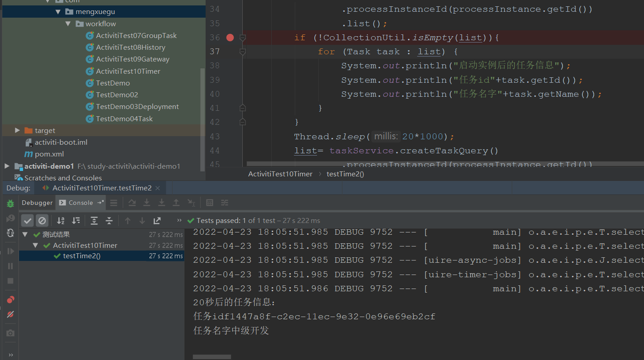The width and height of the screenshot is (644, 360).
Task: Toggle the Ignore test filter icon
Action: pos(42,220)
